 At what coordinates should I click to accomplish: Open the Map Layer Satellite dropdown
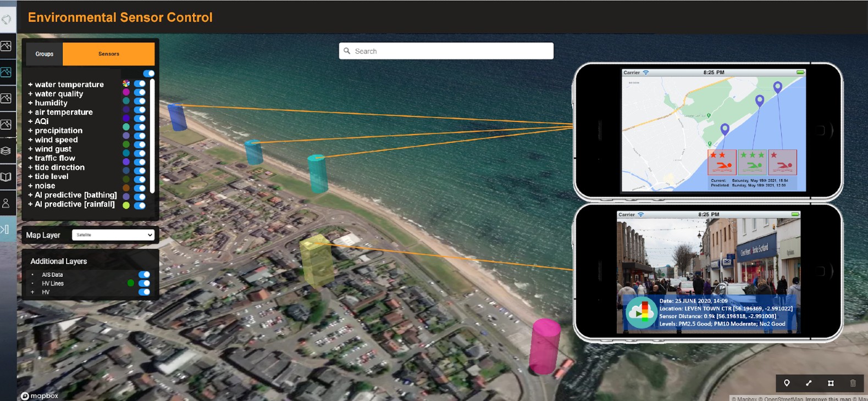click(x=113, y=235)
